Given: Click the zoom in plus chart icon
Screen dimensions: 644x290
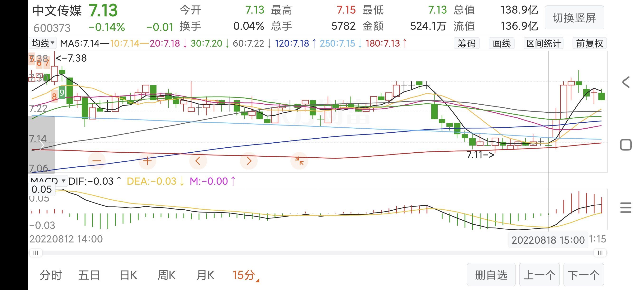Looking at the screenshot, I should (x=147, y=161).
